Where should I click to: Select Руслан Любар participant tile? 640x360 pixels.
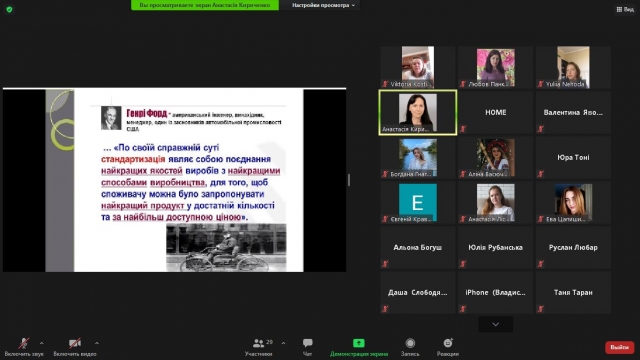tap(573, 248)
